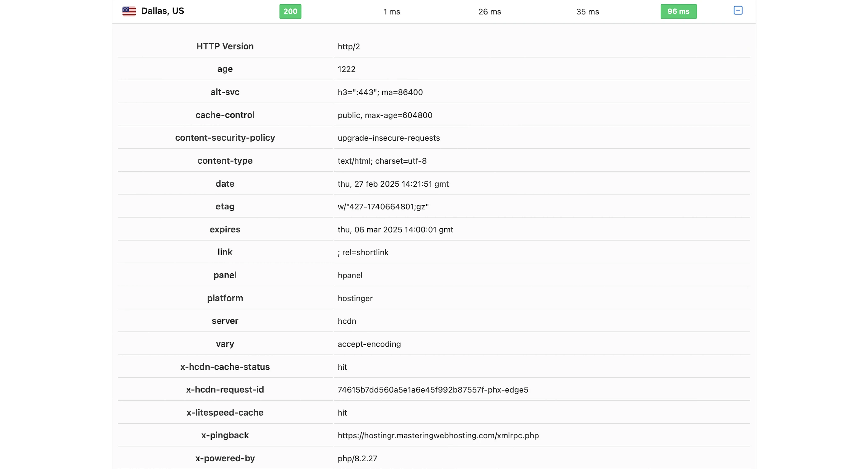Click the 35 ms timing value

click(x=587, y=12)
